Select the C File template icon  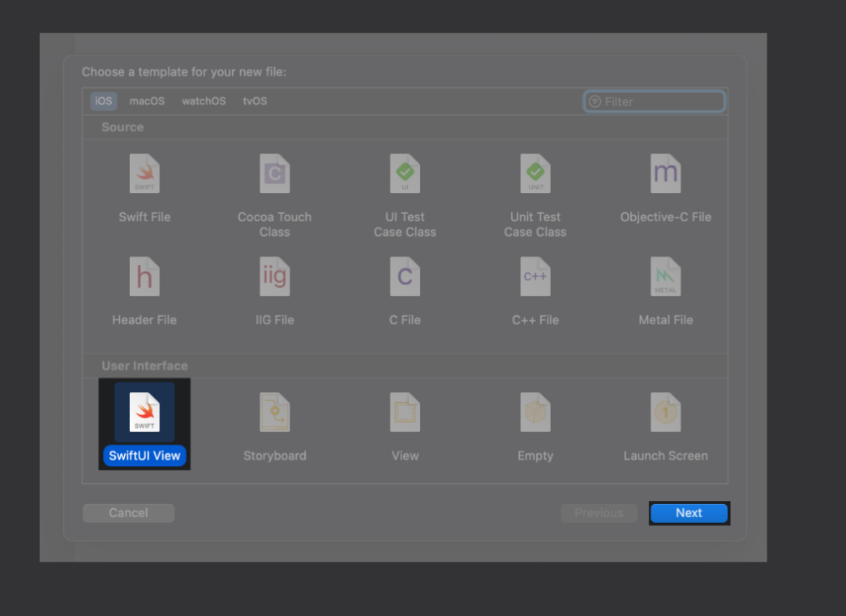(406, 276)
